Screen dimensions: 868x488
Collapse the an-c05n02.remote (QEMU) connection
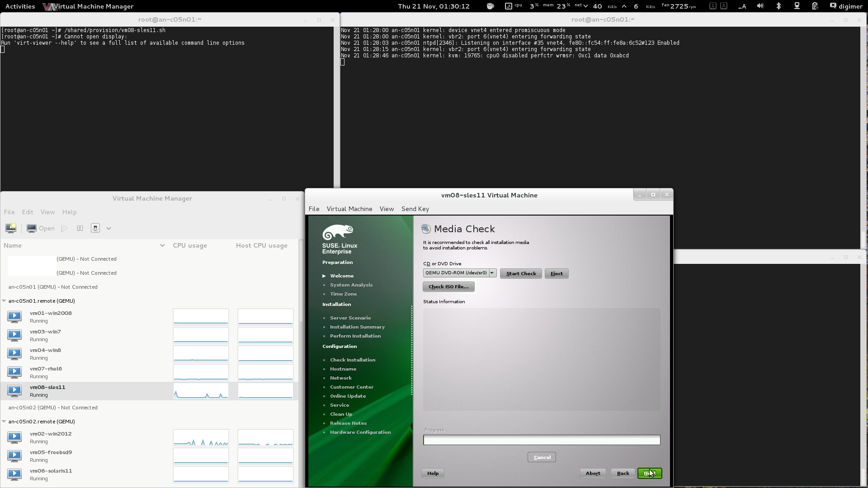point(4,421)
